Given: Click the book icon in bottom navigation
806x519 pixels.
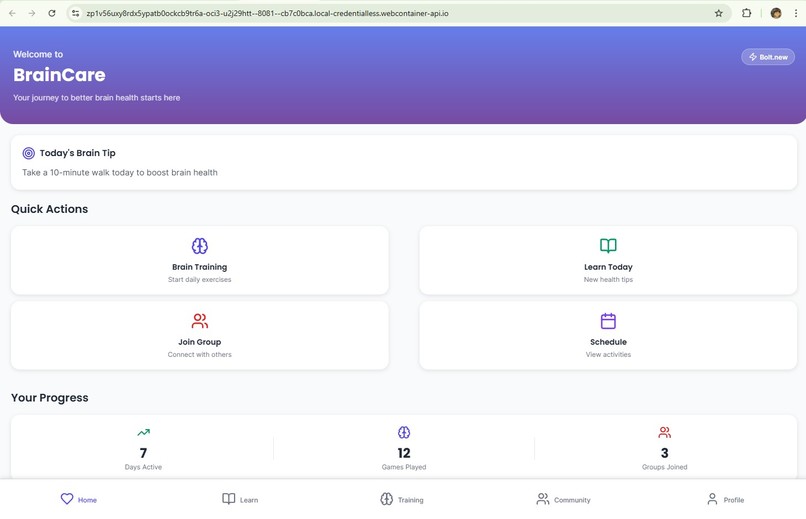Looking at the screenshot, I should pos(229,499).
